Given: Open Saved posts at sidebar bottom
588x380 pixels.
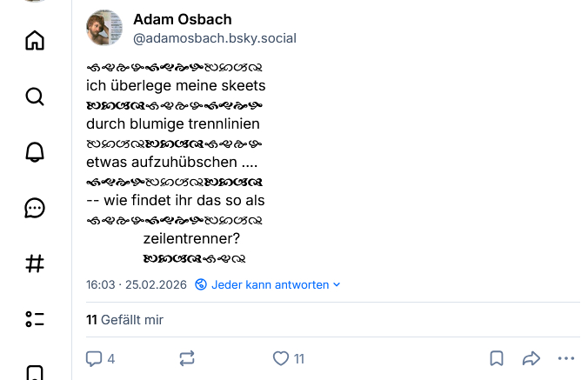Looking at the screenshot, I should [35, 372].
